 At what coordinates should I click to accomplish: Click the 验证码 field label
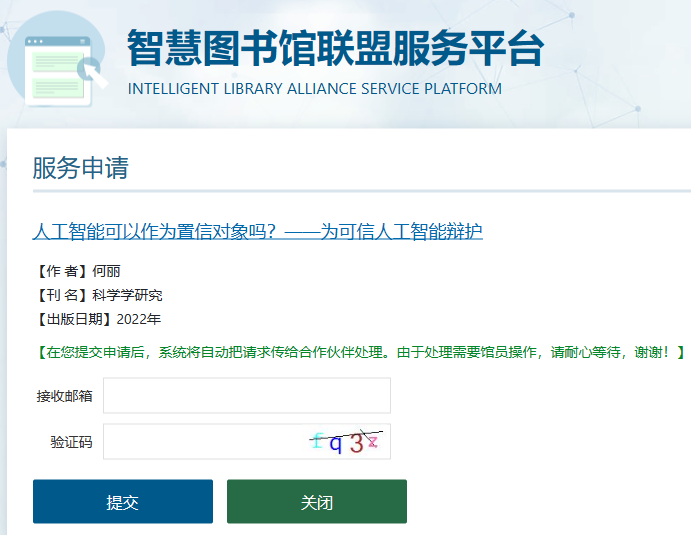coord(71,442)
